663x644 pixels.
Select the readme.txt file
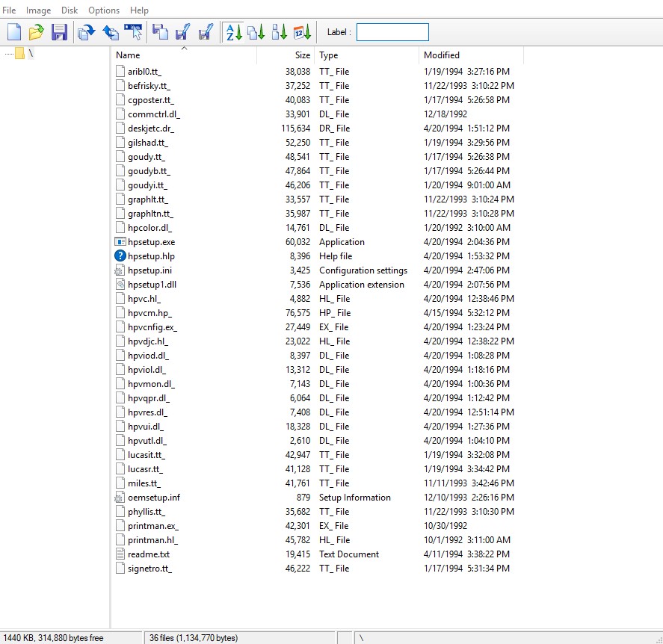pyautogui.click(x=148, y=554)
